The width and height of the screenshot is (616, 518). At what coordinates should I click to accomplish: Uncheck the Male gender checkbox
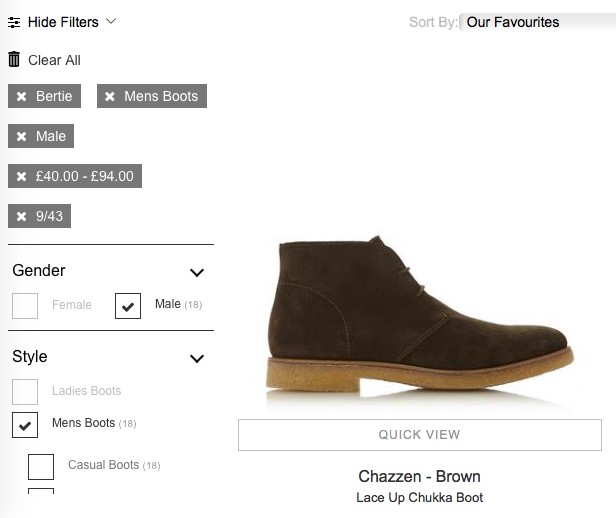coord(128,306)
